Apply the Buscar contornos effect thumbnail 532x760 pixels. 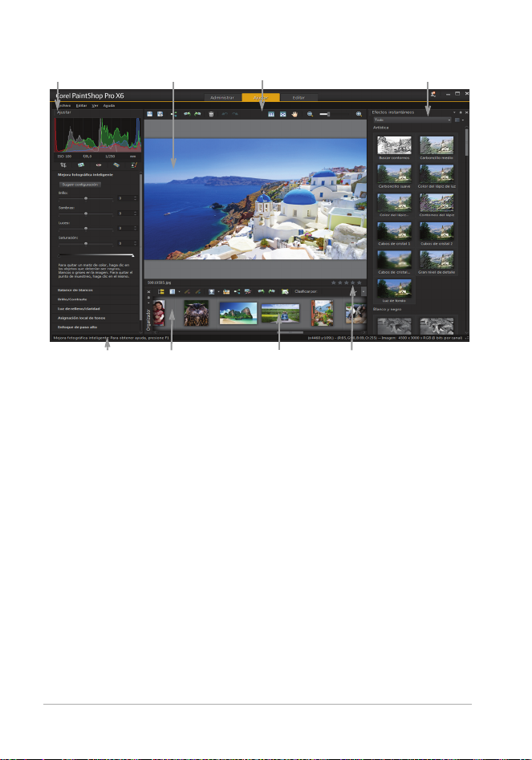coord(395,145)
